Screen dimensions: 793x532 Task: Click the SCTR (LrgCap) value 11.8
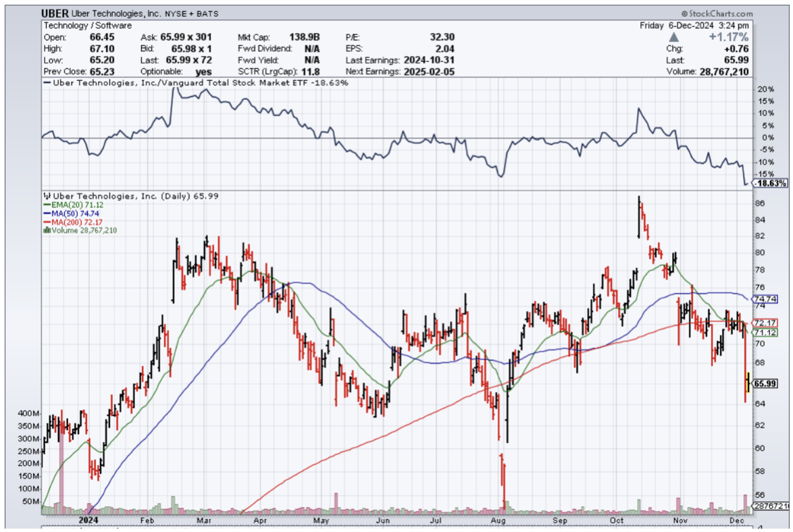311,72
